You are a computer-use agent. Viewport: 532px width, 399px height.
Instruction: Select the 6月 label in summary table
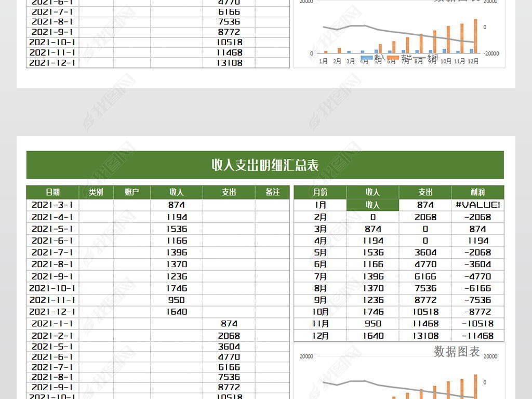[320, 264]
